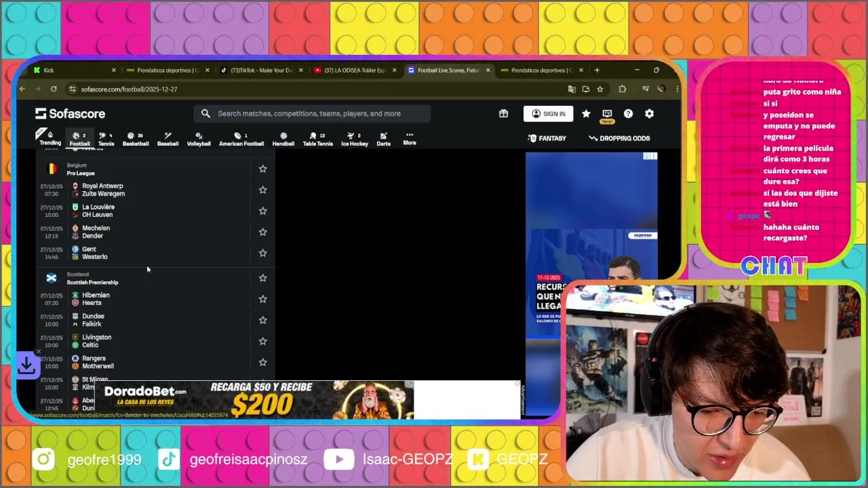The width and height of the screenshot is (868, 488).
Task: Star the Rangers vs Motherwell match
Action: [262, 362]
